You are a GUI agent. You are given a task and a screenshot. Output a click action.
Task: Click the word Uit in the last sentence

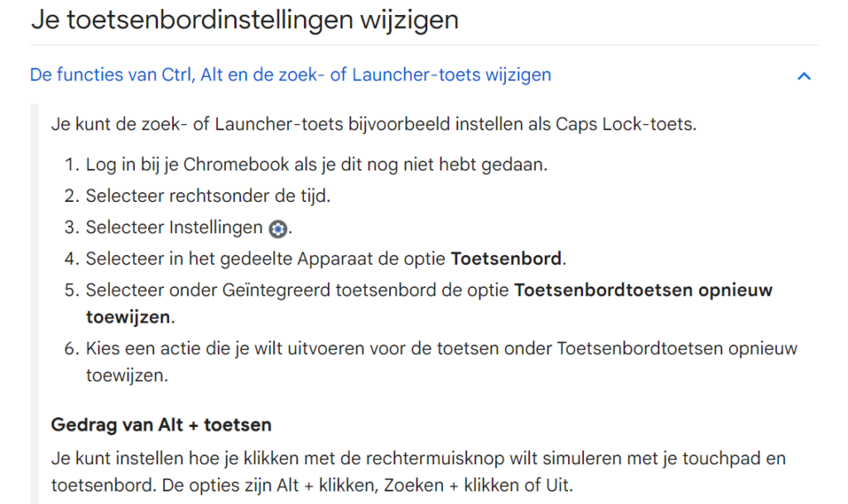coord(558,483)
